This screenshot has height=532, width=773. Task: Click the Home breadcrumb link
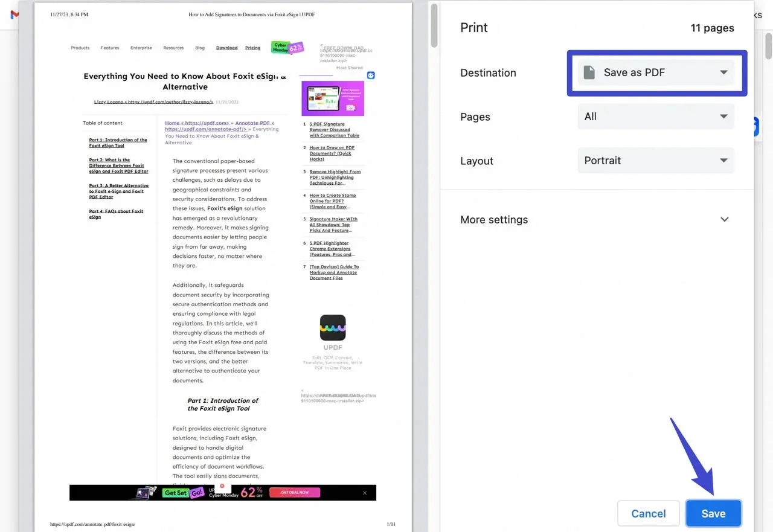point(197,123)
